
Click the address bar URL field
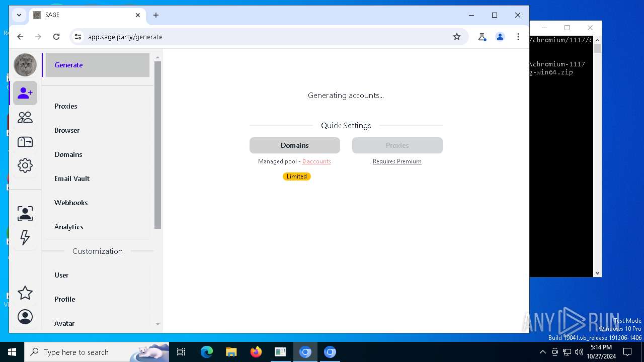(x=269, y=37)
